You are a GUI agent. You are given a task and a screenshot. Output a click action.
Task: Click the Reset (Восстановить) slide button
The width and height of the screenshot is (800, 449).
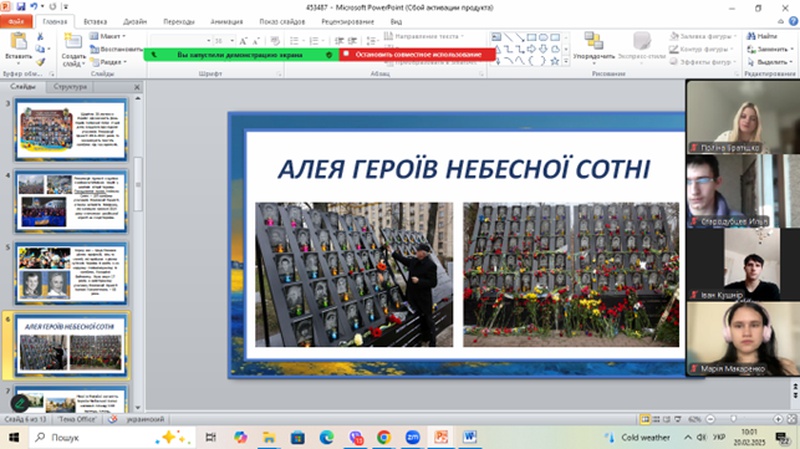pos(116,48)
